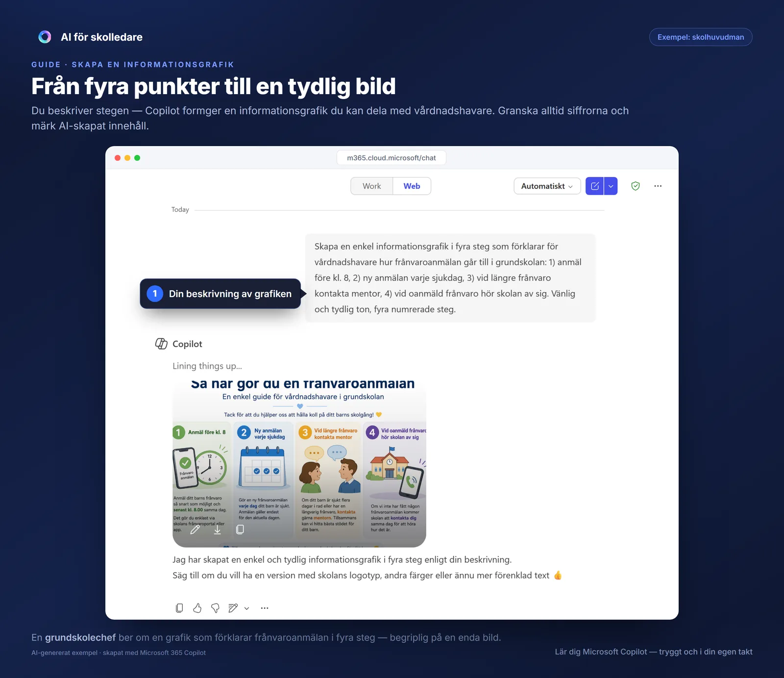Switch to the Work tab
Image resolution: width=784 pixels, height=678 pixels.
point(371,186)
